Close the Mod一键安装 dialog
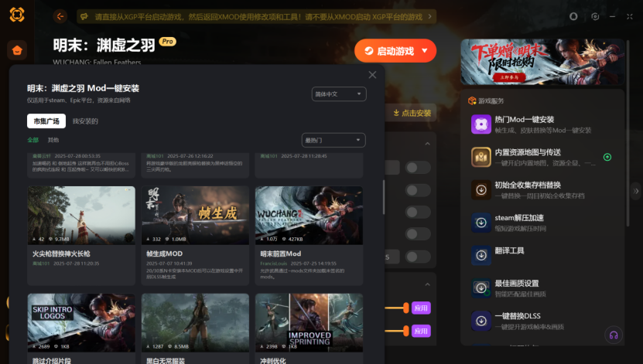Viewport: 643px width, 364px height. [x=372, y=75]
